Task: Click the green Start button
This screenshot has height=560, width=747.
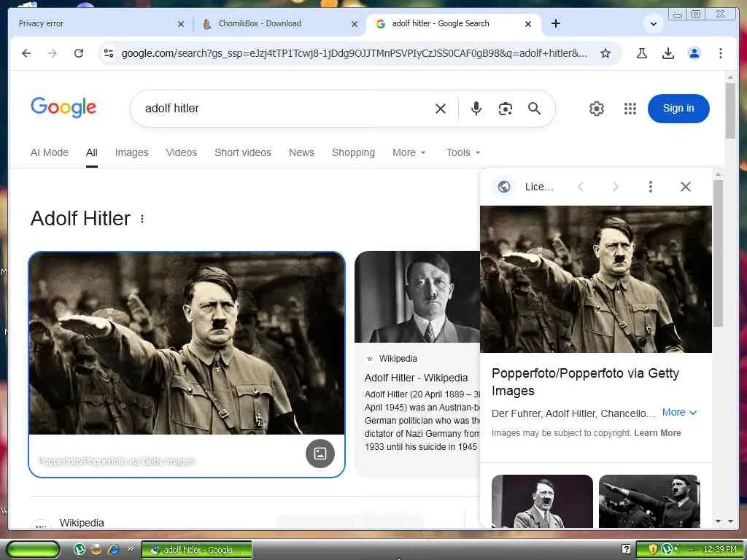Action: pyautogui.click(x=33, y=550)
